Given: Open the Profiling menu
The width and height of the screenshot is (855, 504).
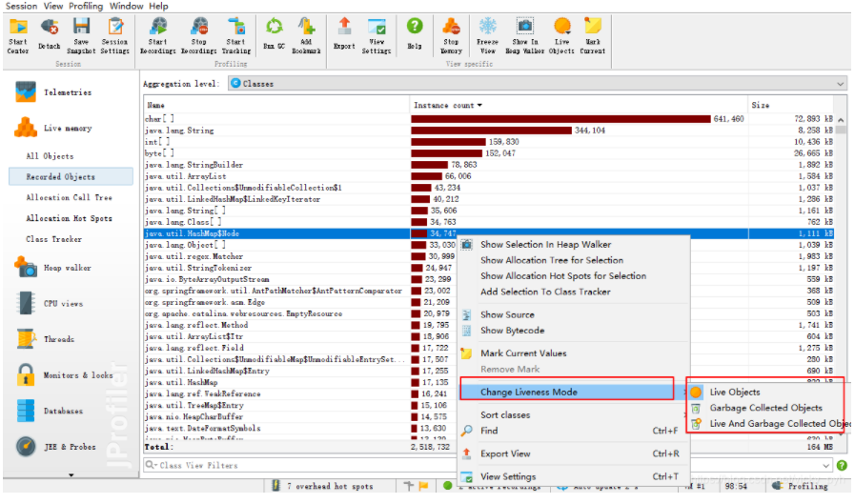Looking at the screenshot, I should coord(86,6).
